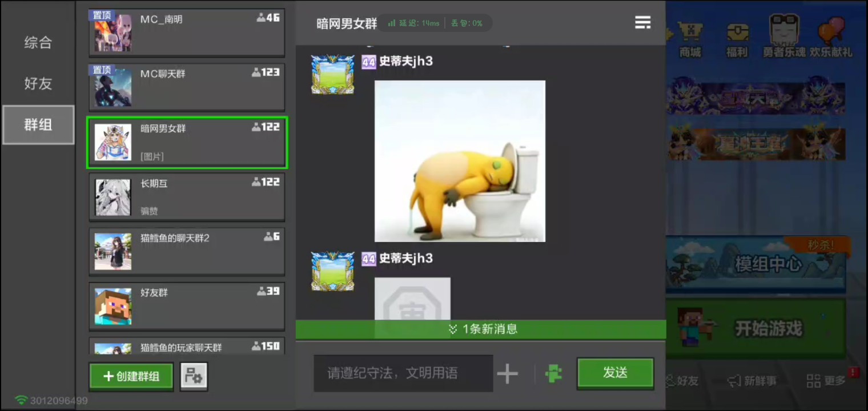Open 猫鳕鱼的玩家聊天群 group
868x411 pixels.
tap(187, 346)
